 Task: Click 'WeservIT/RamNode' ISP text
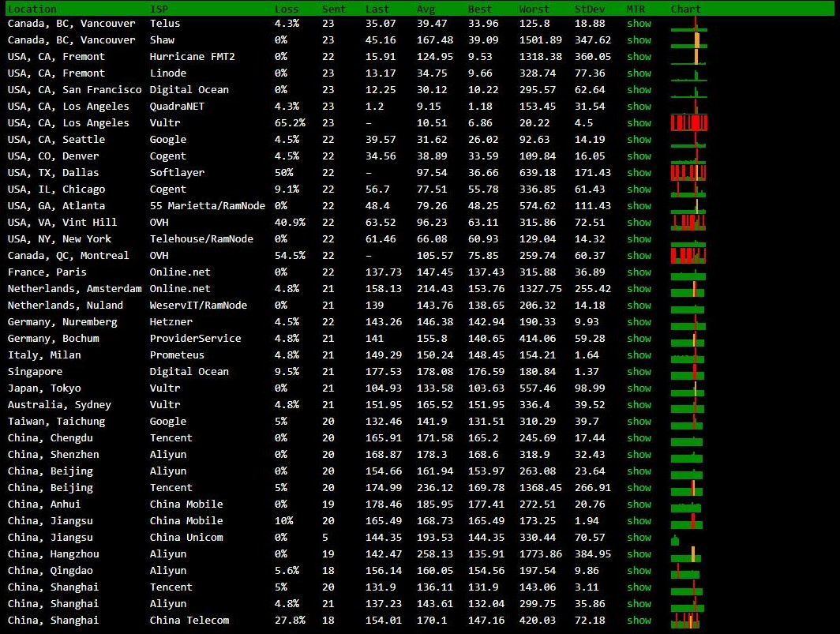coord(198,306)
